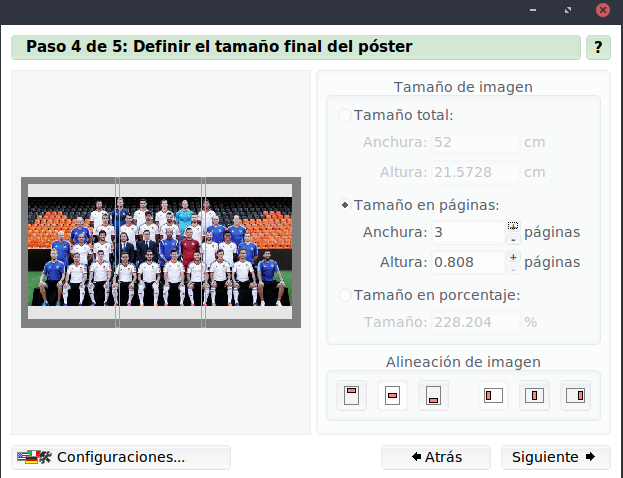Increase Altura pages with plus stepper

(513, 257)
